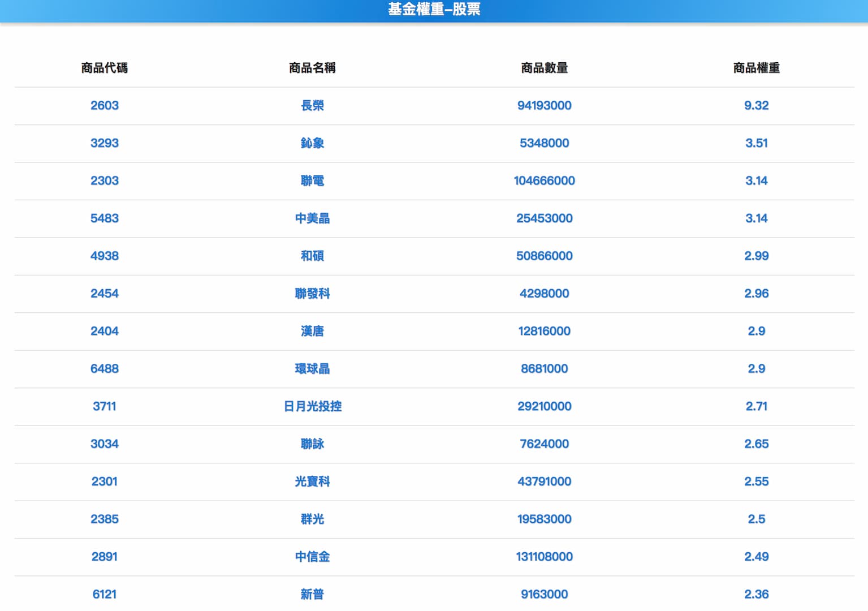Click weight value 2.49
Screen dimensions: 868x611
pyautogui.click(x=756, y=557)
